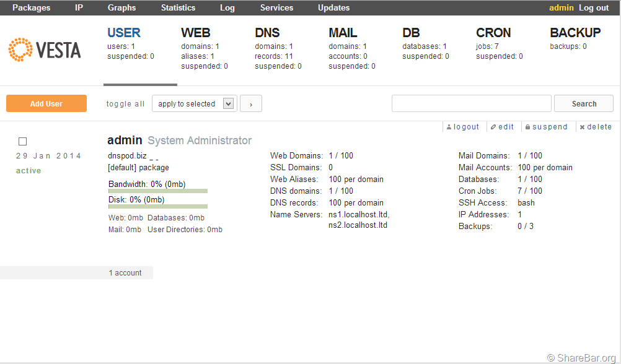Click the suspend lock icon link
The width and height of the screenshot is (621, 364).
(x=546, y=127)
